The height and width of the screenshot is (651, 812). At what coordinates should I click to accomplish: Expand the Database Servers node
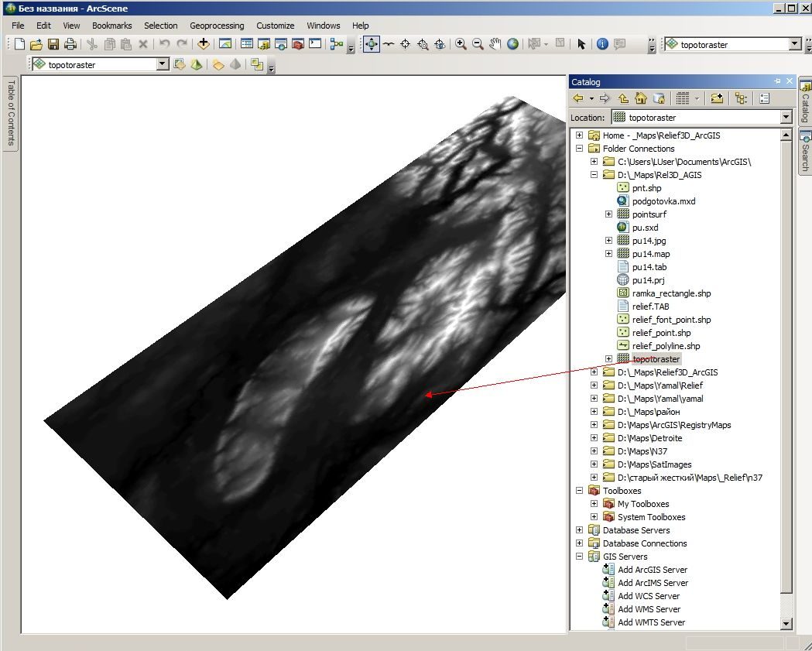[x=580, y=529]
